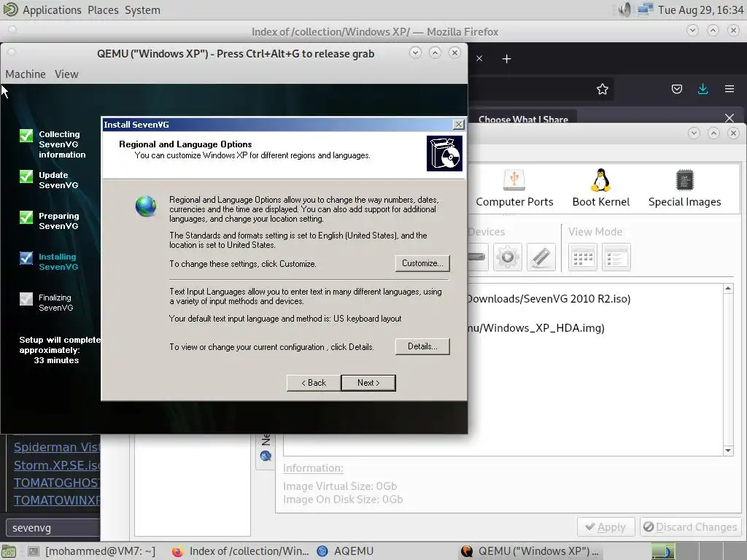Close the Install SevenVG dialog

458,124
